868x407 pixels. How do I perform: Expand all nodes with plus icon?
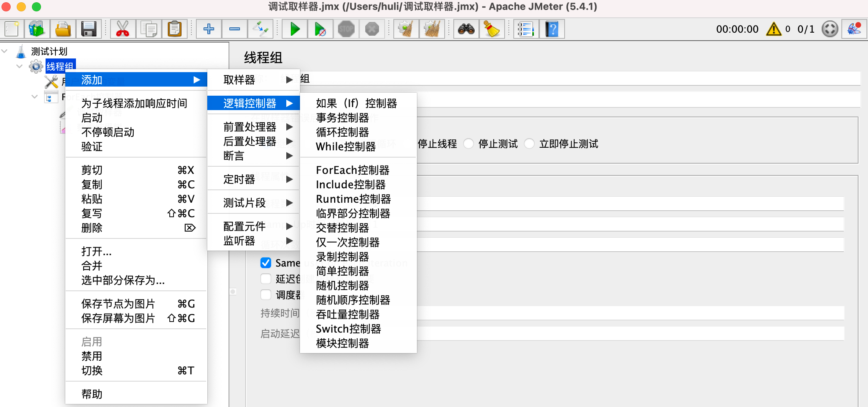pos(208,29)
